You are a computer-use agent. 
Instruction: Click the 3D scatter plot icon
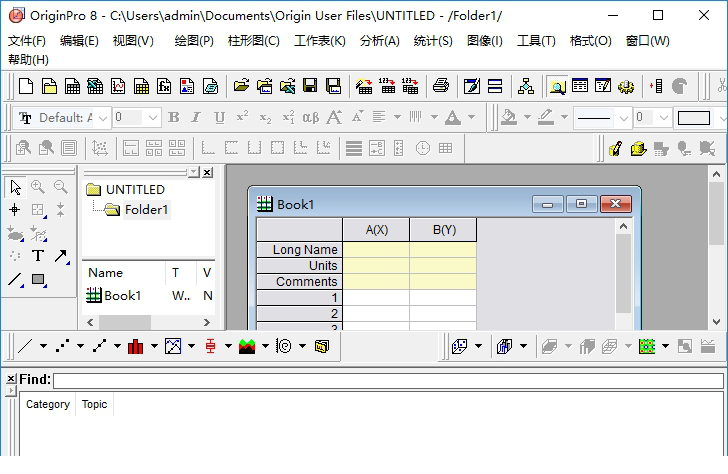pyautogui.click(x=460, y=346)
